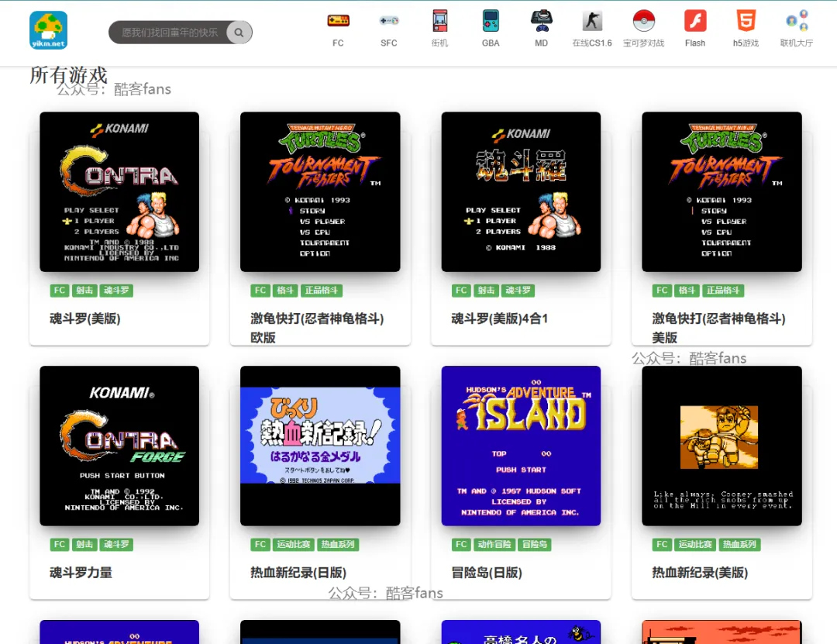This screenshot has width=837, height=644.
Task: Click 动作冒险 tag under 冒险岛(日版)
Action: click(x=494, y=545)
